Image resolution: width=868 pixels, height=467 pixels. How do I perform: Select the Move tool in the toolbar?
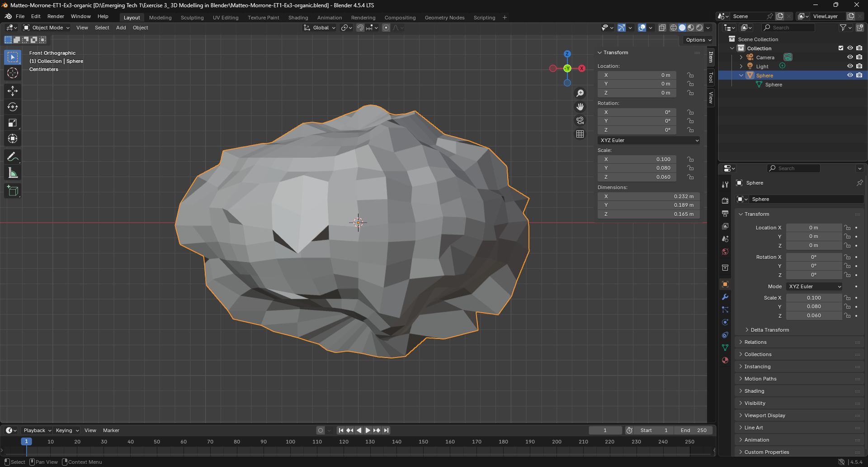click(13, 91)
